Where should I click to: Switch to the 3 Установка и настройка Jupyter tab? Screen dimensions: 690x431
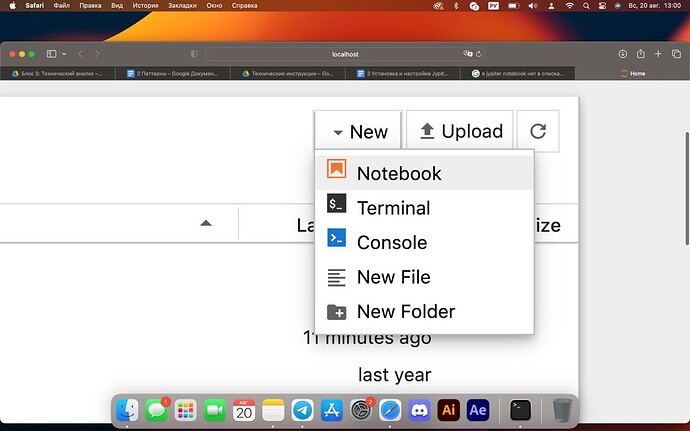point(403,74)
